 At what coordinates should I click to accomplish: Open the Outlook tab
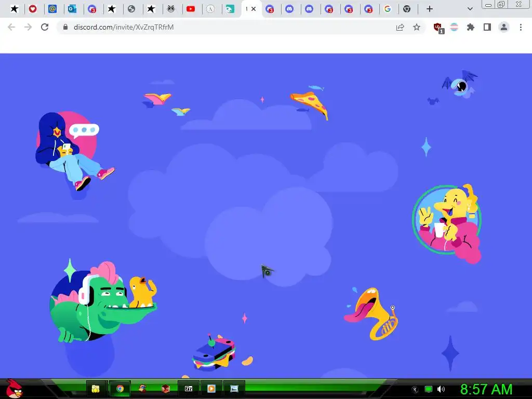coord(72,9)
